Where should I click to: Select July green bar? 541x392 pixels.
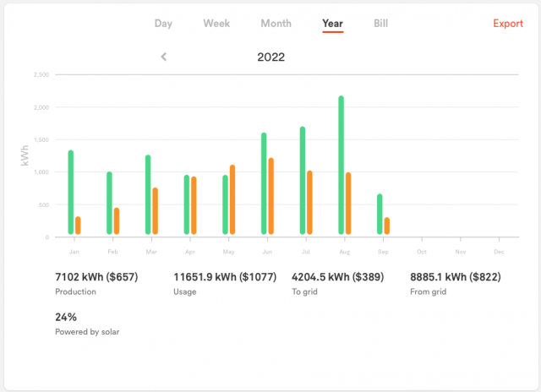pyautogui.click(x=303, y=181)
